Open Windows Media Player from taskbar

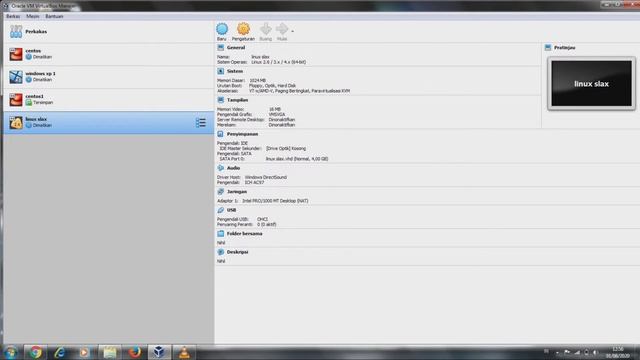(84, 352)
